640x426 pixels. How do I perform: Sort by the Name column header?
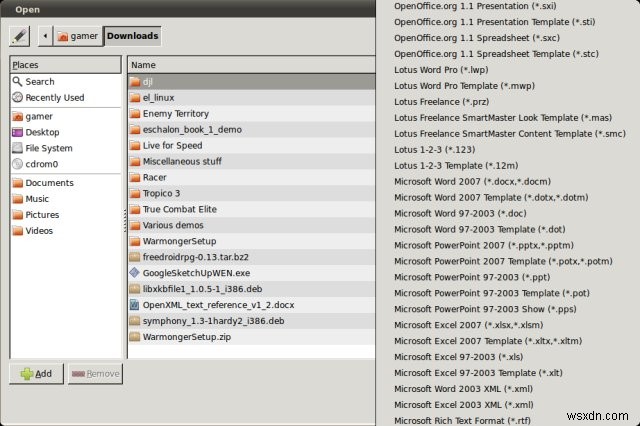(251, 65)
